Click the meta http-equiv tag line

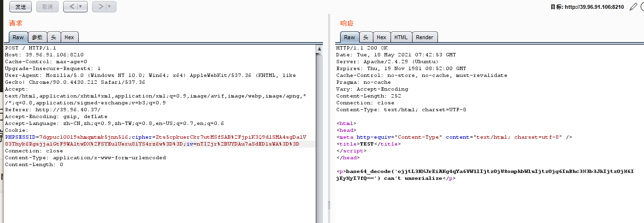pos(454,137)
